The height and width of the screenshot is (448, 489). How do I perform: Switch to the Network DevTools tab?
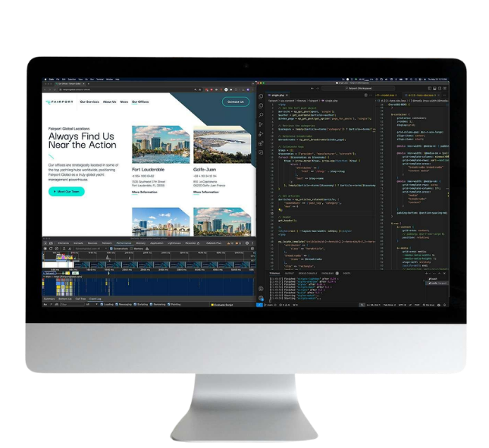107,243
